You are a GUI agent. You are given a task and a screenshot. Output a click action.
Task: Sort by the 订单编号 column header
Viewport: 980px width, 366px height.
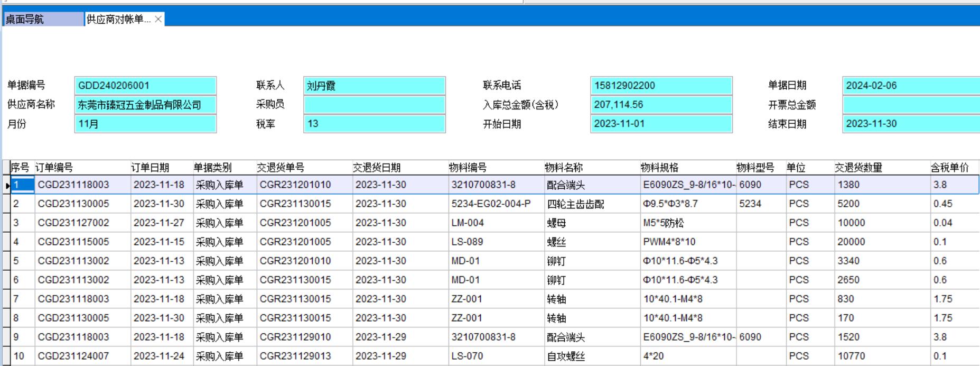tap(82, 168)
